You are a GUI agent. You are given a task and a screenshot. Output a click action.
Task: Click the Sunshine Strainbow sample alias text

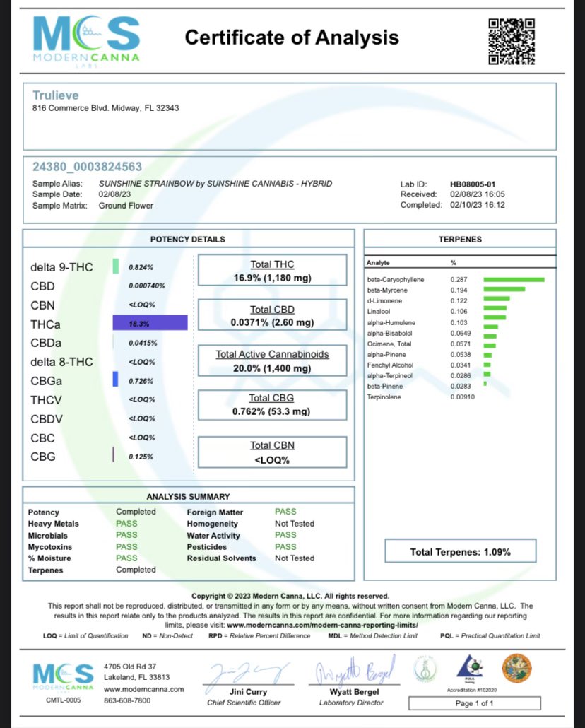pos(215,183)
